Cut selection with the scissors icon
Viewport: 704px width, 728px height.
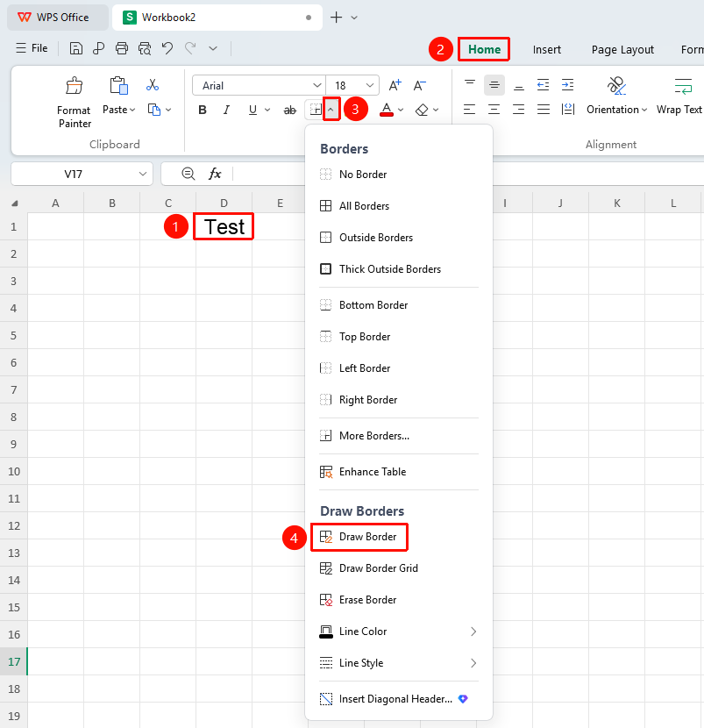point(153,85)
